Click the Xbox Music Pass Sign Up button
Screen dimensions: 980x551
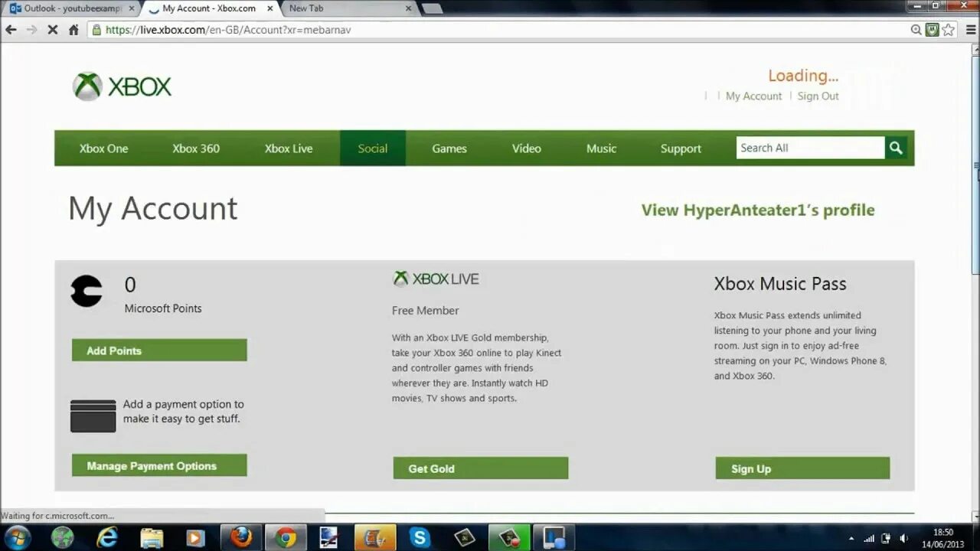click(x=802, y=468)
